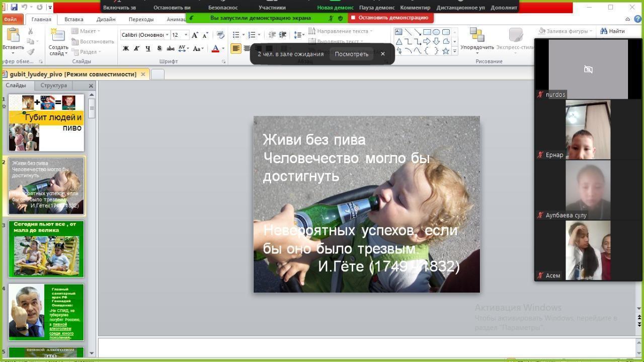
Task: Click the Cut scissors icon
Action: [x=31, y=31]
